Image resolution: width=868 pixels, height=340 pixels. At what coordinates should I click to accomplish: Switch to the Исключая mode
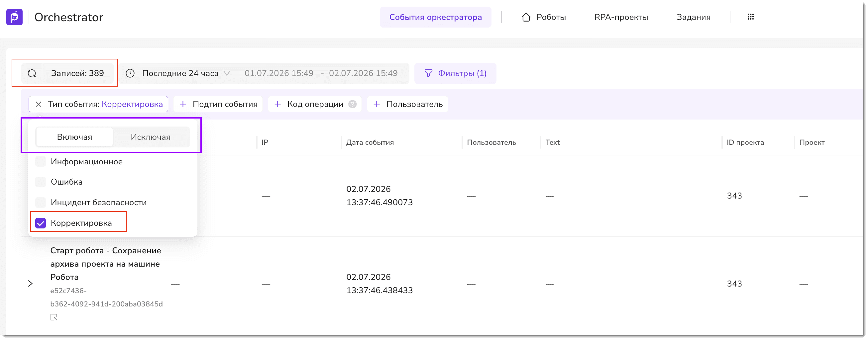[151, 137]
